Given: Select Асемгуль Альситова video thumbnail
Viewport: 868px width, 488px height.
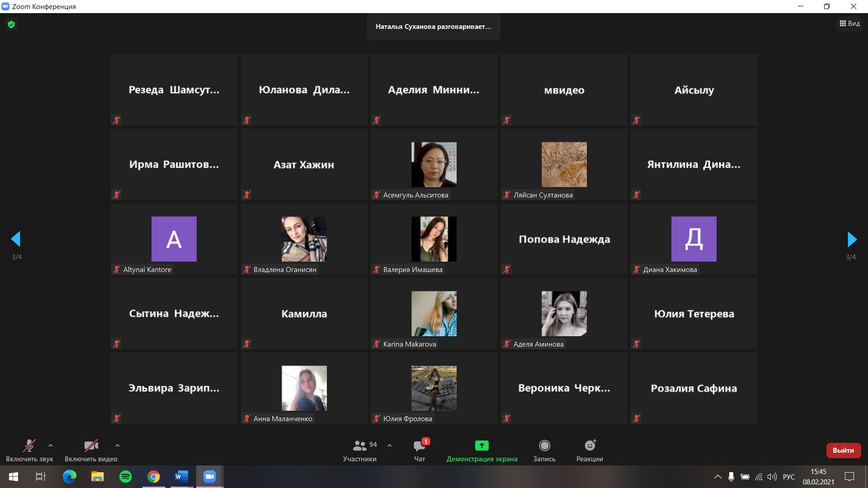Looking at the screenshot, I should (434, 164).
